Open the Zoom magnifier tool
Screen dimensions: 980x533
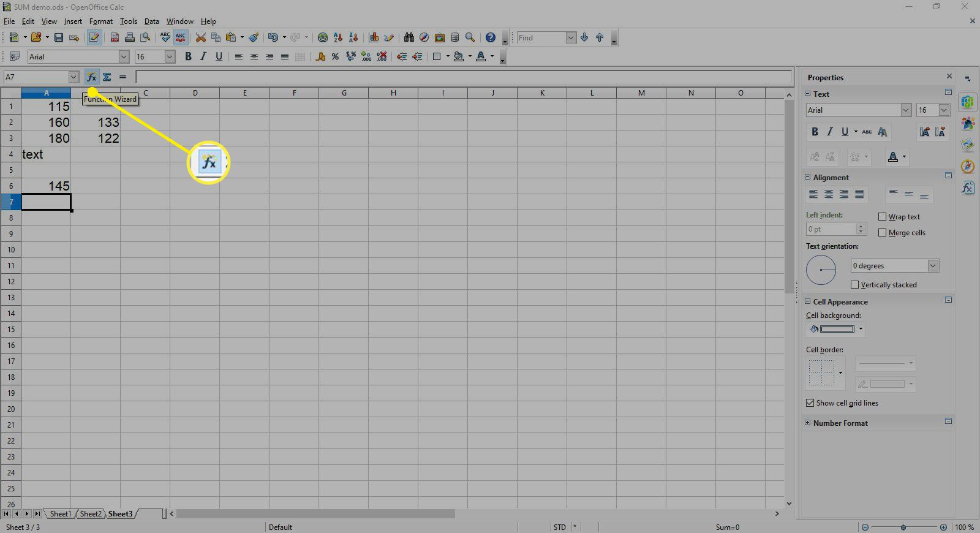(x=470, y=37)
